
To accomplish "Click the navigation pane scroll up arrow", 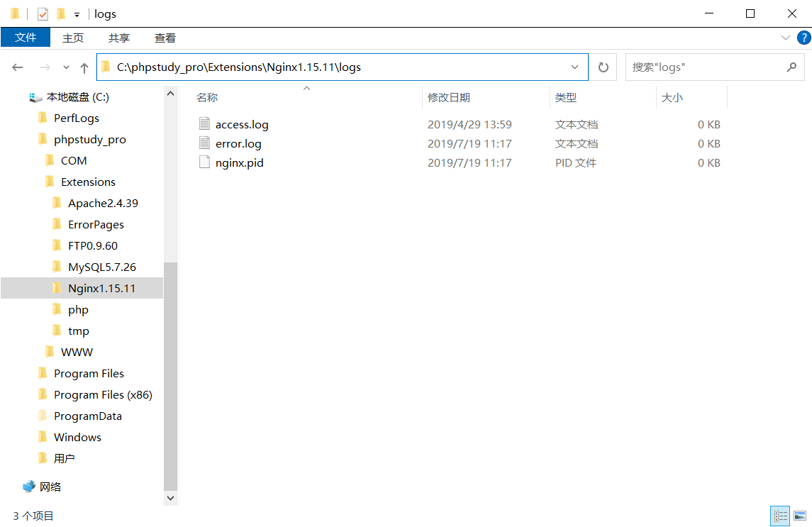I will (x=170, y=94).
